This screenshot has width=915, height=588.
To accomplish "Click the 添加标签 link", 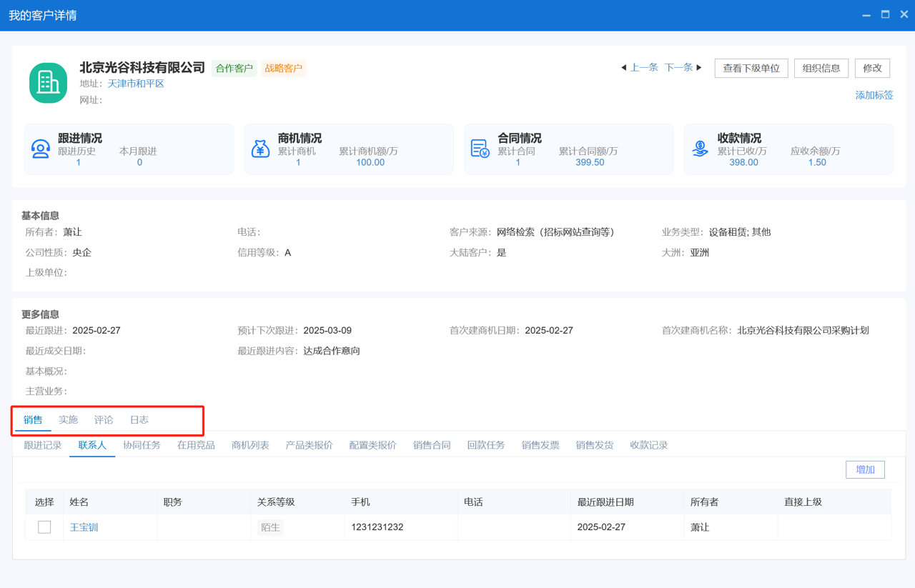I will tap(874, 94).
